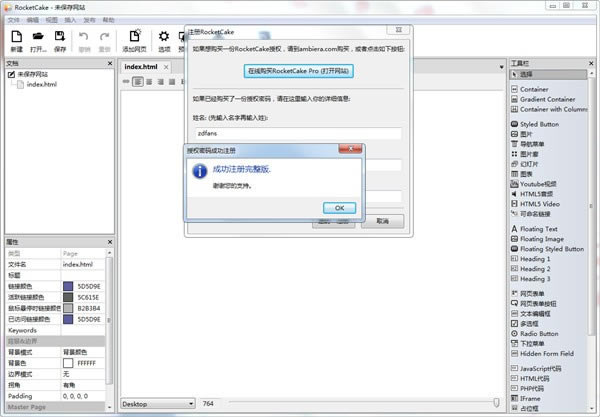
Task: Open the Desktop viewport dropdown
Action: coord(158,404)
